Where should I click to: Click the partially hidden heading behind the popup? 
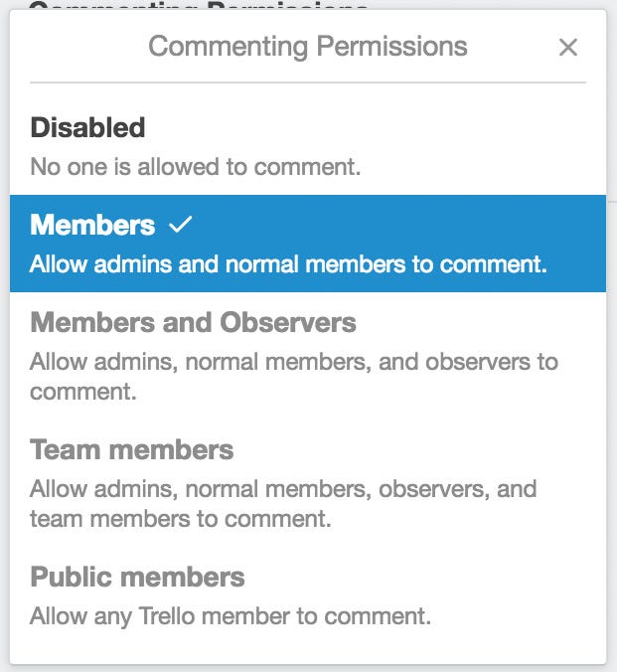pyautogui.click(x=199, y=6)
